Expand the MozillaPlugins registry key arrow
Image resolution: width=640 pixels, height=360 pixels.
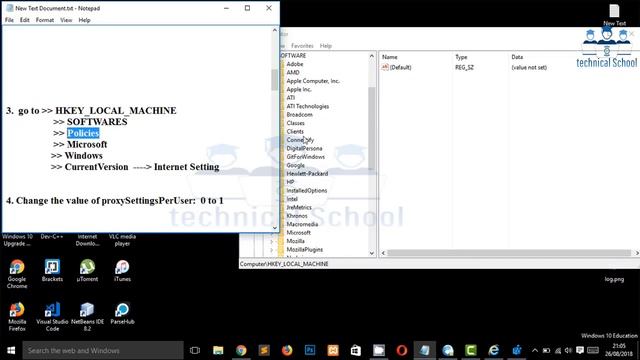point(272,249)
